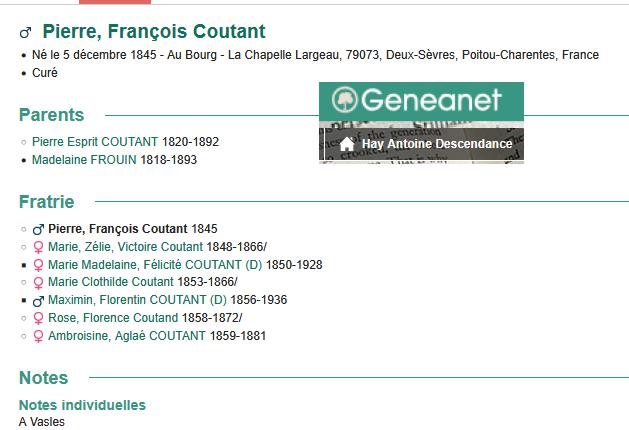Open Madelaine FROUIN's profile
Viewport: 629px width, 430px height.
84,160
